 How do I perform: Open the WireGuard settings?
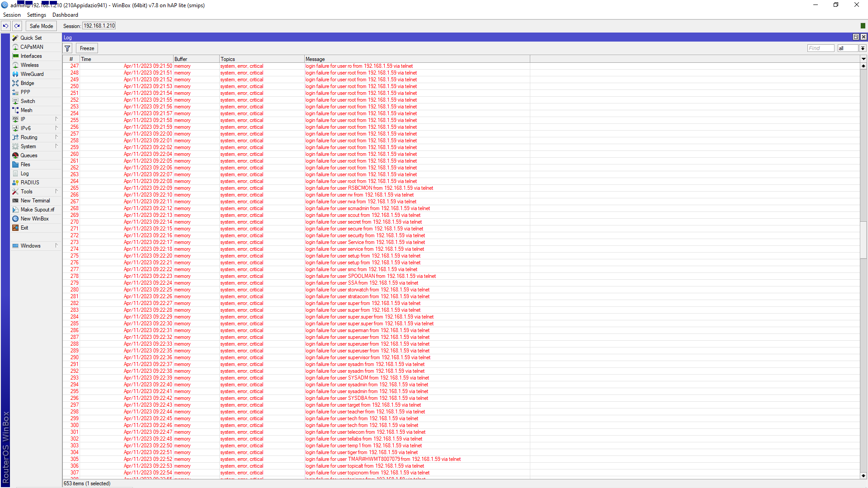[x=32, y=74]
